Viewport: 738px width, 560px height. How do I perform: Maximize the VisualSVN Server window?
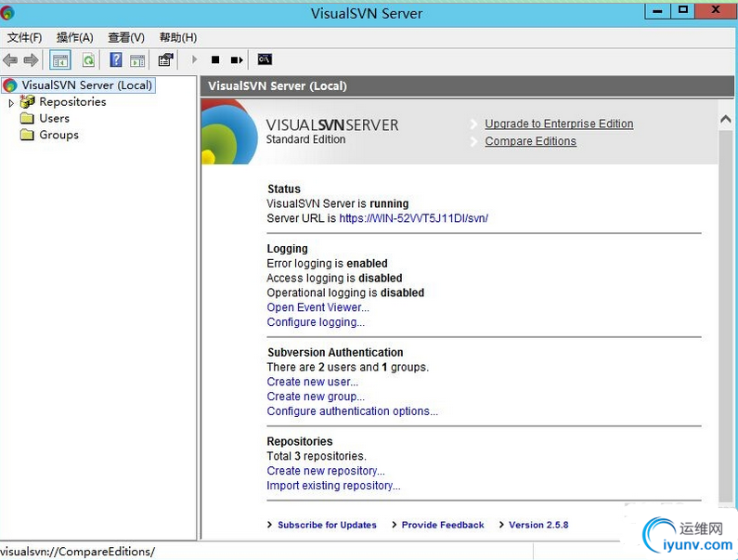pos(683,10)
